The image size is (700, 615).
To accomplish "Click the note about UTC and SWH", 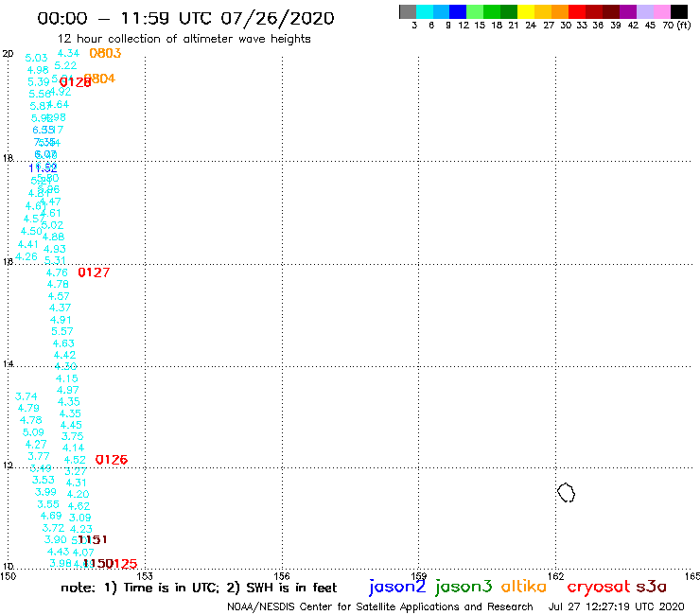I will (x=199, y=588).
